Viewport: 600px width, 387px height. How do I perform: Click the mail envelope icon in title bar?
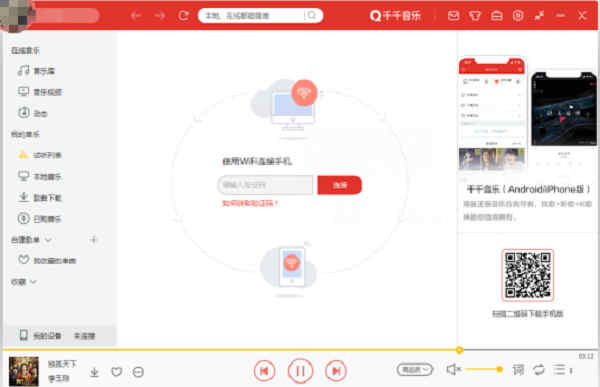click(453, 16)
